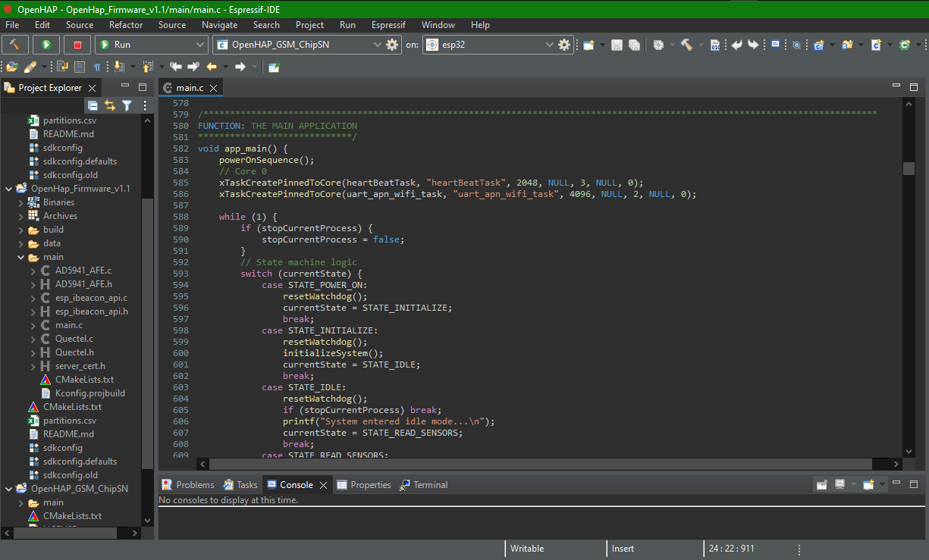
Task: Click the Save floppy disk icon
Action: (617, 45)
